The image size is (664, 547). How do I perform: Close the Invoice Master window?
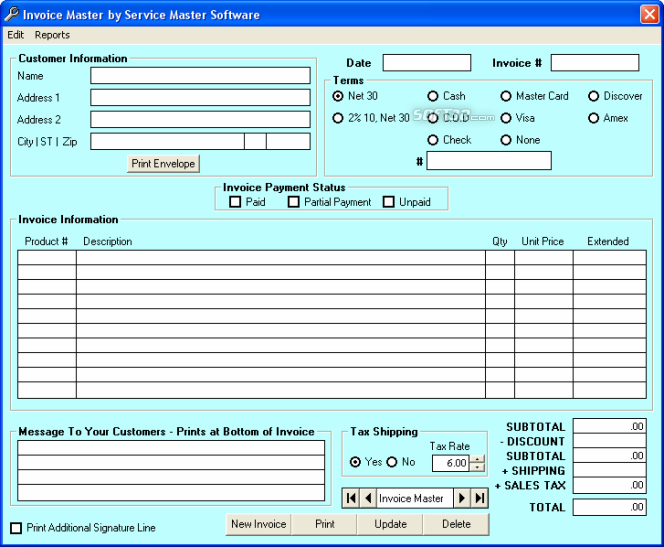649,14
